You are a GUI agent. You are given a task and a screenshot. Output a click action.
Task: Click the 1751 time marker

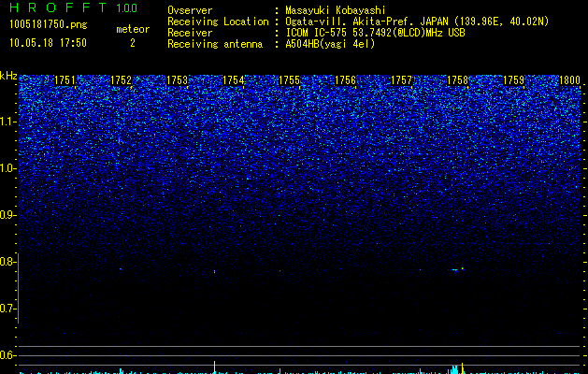coord(65,80)
